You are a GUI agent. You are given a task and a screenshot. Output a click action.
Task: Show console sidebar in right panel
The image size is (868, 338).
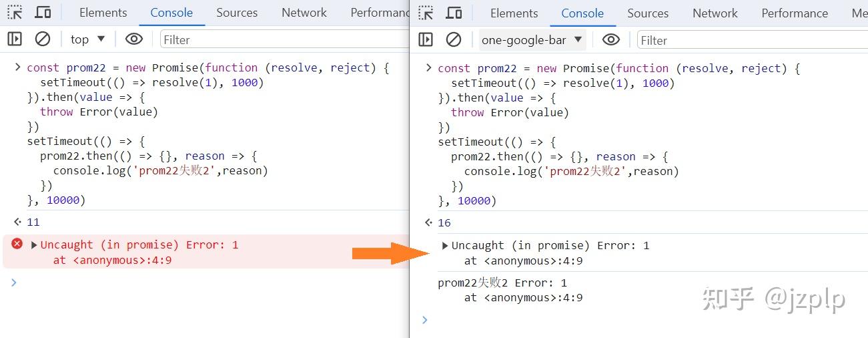tap(426, 40)
